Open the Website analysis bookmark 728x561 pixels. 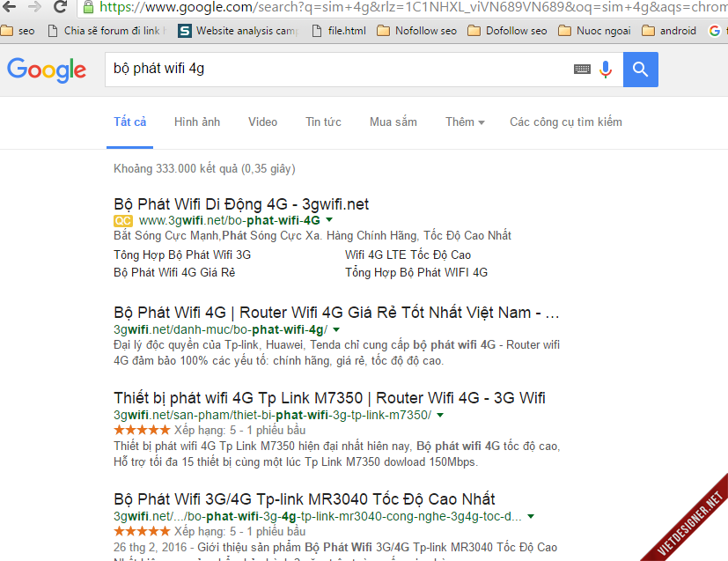pos(239,31)
